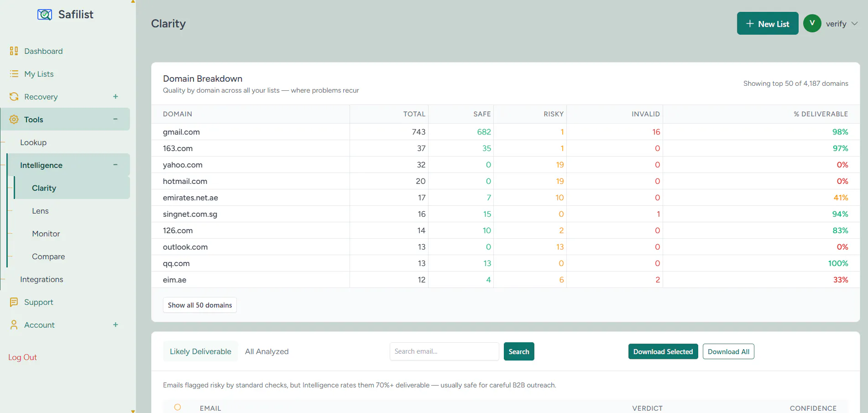Toggle the select-all email radio circle

click(x=178, y=407)
